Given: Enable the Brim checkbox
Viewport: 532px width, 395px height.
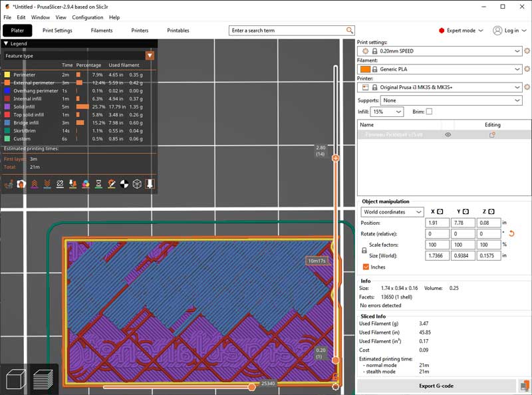Looking at the screenshot, I should pyautogui.click(x=429, y=111).
